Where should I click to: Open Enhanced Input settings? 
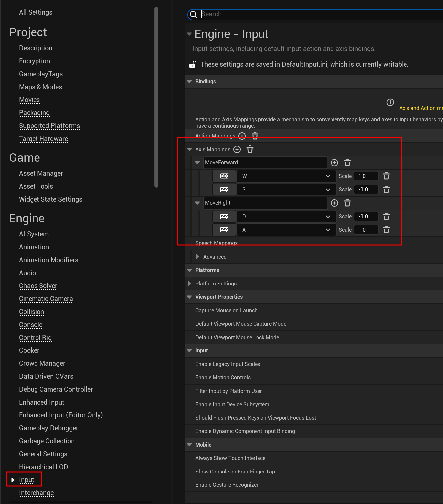click(41, 402)
